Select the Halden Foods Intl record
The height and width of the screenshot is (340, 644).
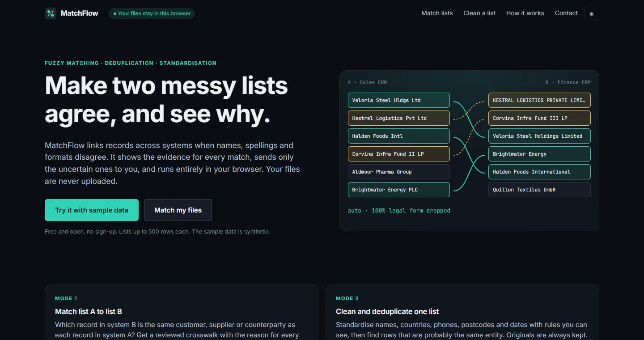[x=399, y=136]
